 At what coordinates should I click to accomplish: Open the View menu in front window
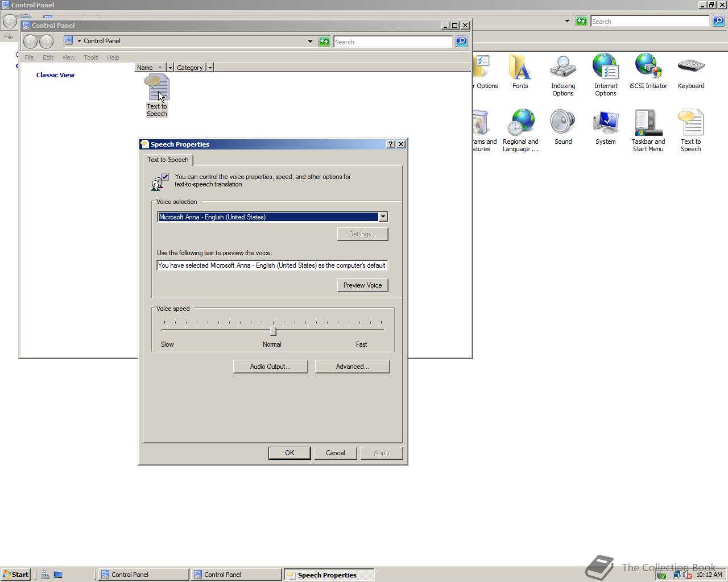point(68,57)
